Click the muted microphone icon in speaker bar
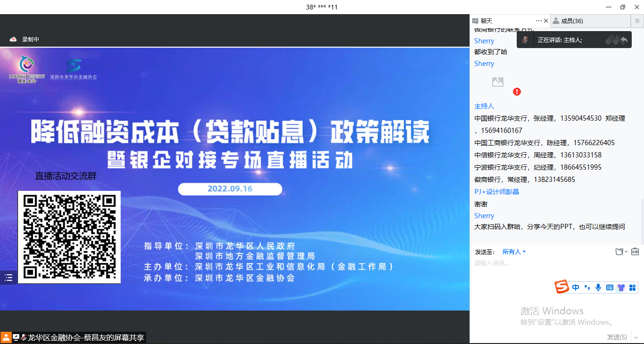This screenshot has width=644, height=344. (525, 40)
